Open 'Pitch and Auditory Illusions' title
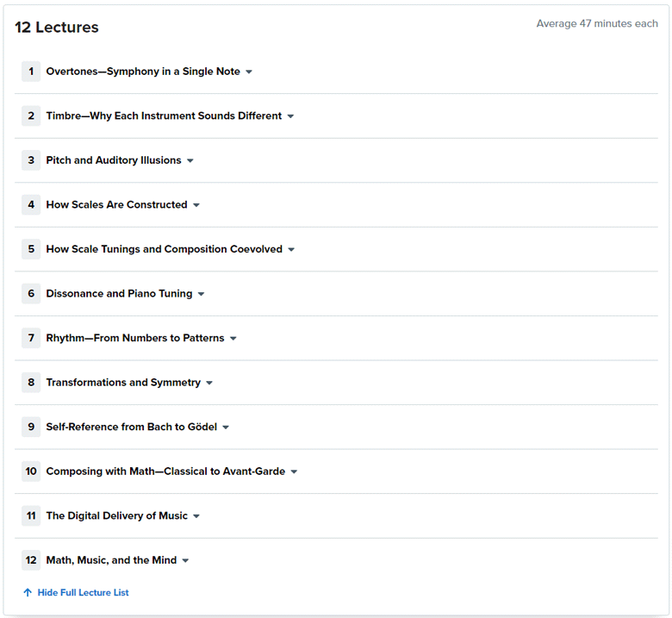 tap(114, 160)
